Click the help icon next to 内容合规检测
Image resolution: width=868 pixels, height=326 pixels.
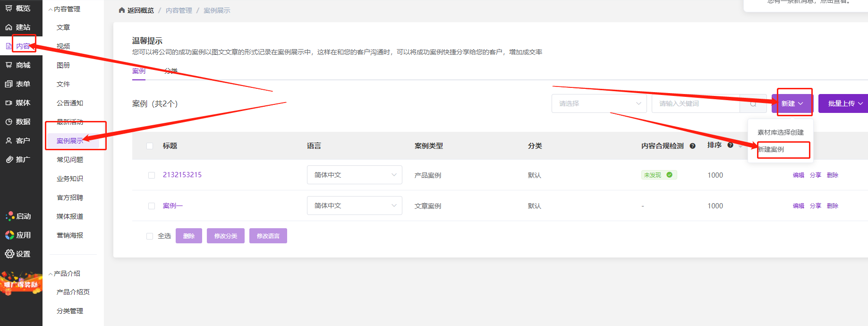click(692, 146)
